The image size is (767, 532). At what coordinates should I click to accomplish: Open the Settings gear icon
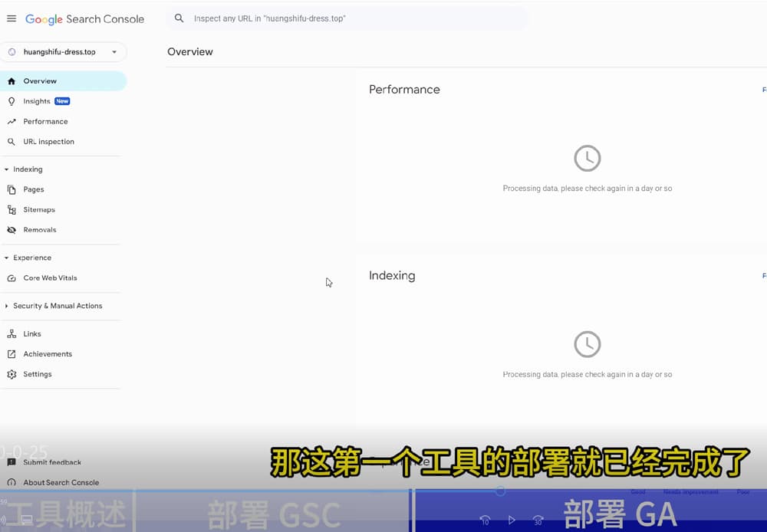pos(12,374)
